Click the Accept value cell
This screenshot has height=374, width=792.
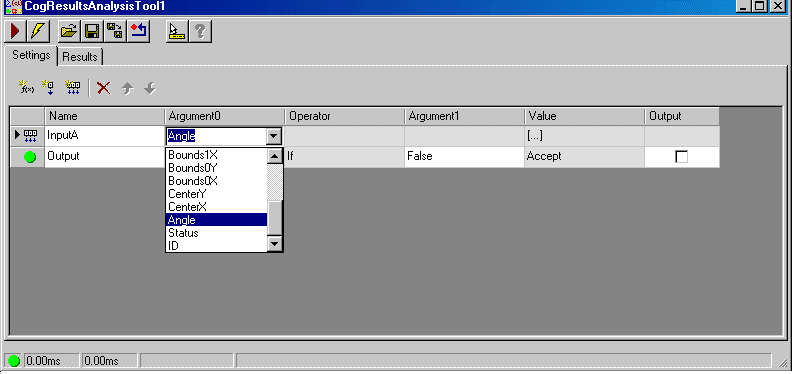click(584, 157)
